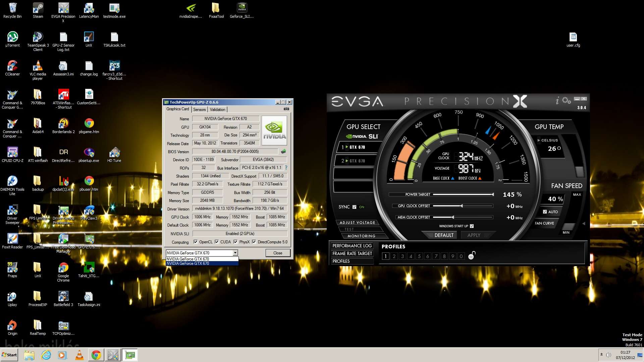Click the GPU Clock Offset slider handle
The height and width of the screenshot is (362, 644).
[462, 206]
